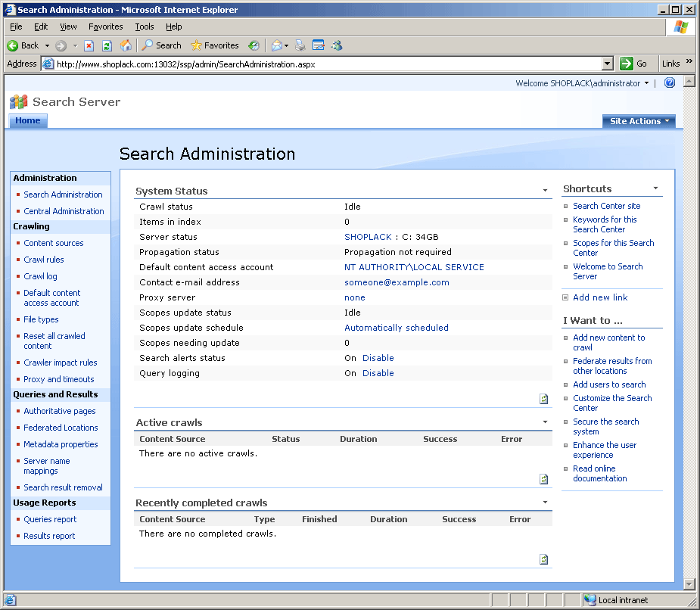This screenshot has height=610, width=700.
Task: Open the Shortcuts web part menu arrow
Action: 655,188
